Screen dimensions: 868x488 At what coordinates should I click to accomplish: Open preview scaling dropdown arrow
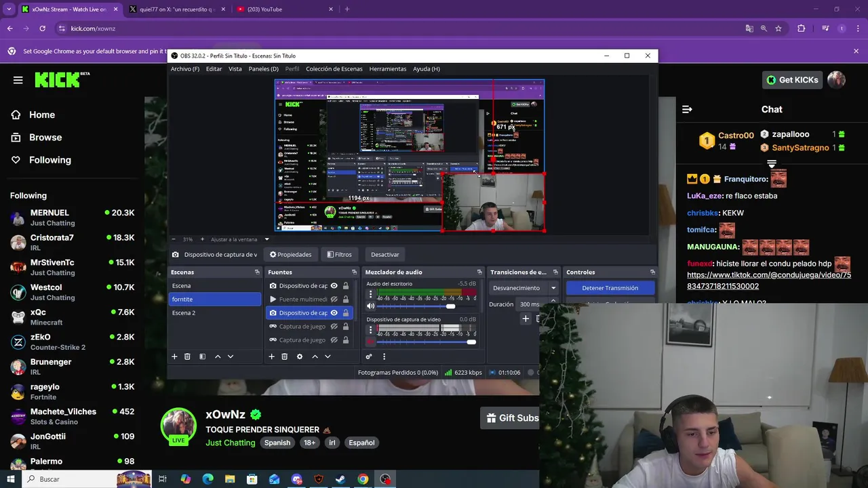click(267, 239)
